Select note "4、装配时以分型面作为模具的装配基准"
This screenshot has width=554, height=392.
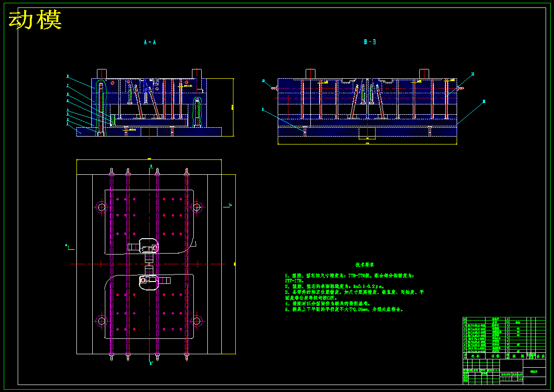pos(327,303)
